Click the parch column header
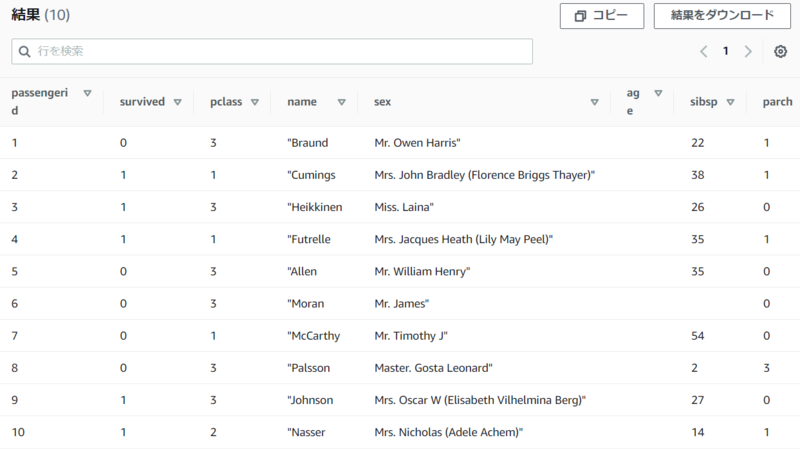 coord(777,102)
